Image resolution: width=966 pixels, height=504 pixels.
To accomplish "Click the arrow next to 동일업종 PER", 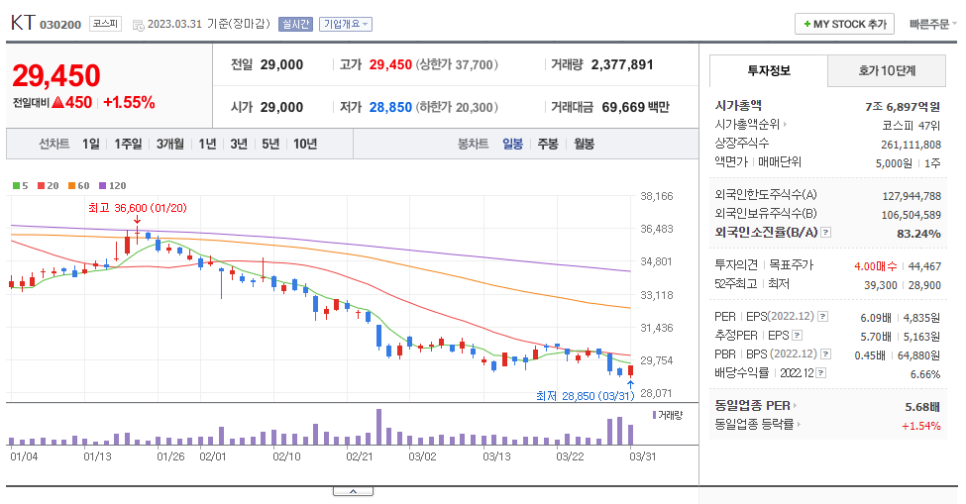I will click(x=795, y=405).
